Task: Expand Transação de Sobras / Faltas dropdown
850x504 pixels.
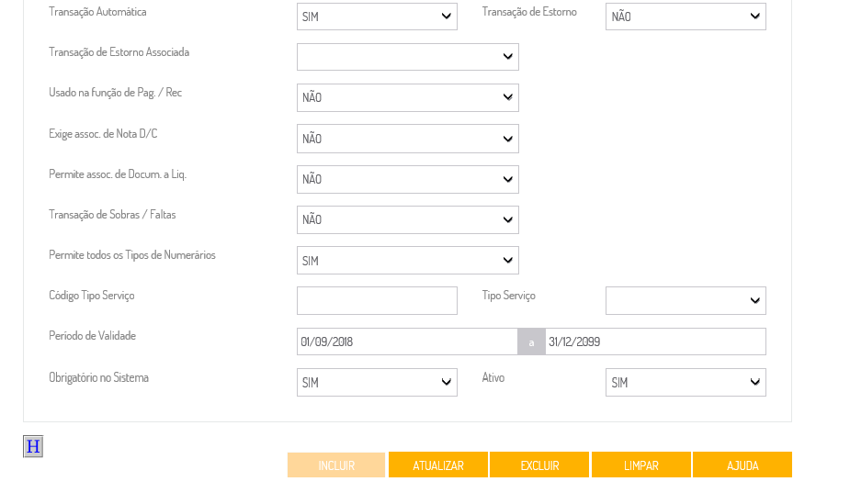Action: pos(407,219)
